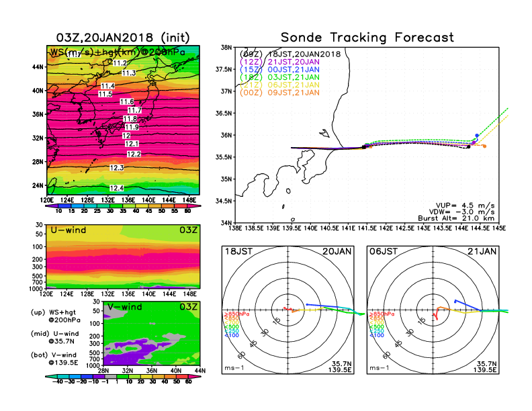Click the "(up) WS+hgt @200hPa" panel description
Screen dimensions: 532x411
pyautogui.click(x=56, y=316)
